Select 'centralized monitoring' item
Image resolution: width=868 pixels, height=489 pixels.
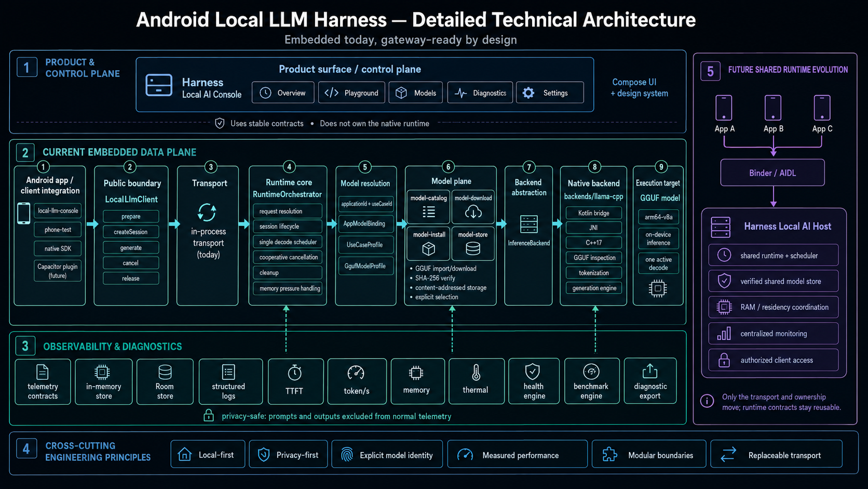[x=774, y=334]
